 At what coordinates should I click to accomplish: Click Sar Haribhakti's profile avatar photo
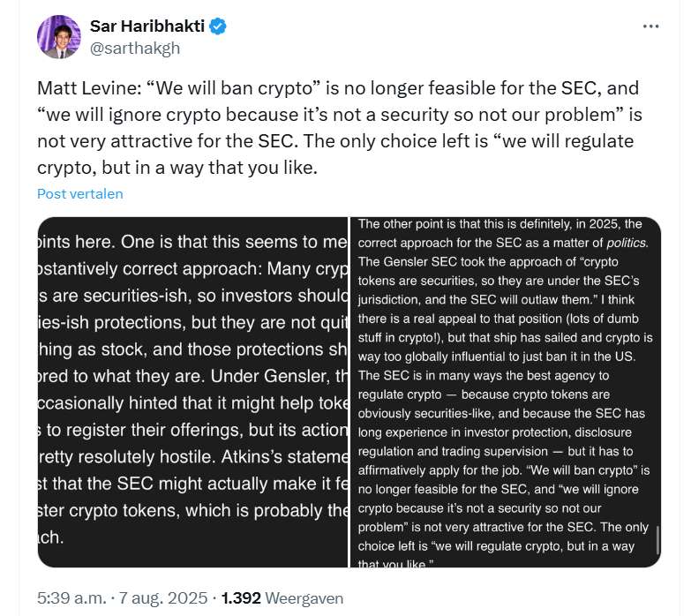(x=58, y=37)
